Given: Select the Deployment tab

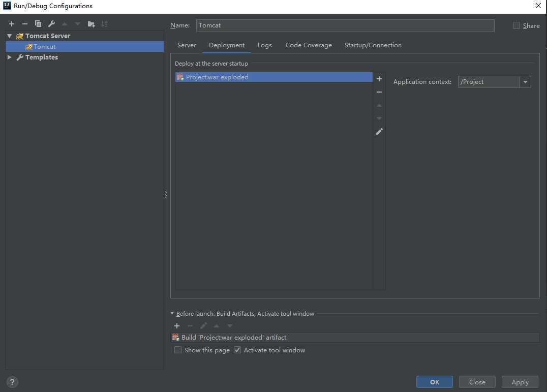Looking at the screenshot, I should click(x=227, y=45).
